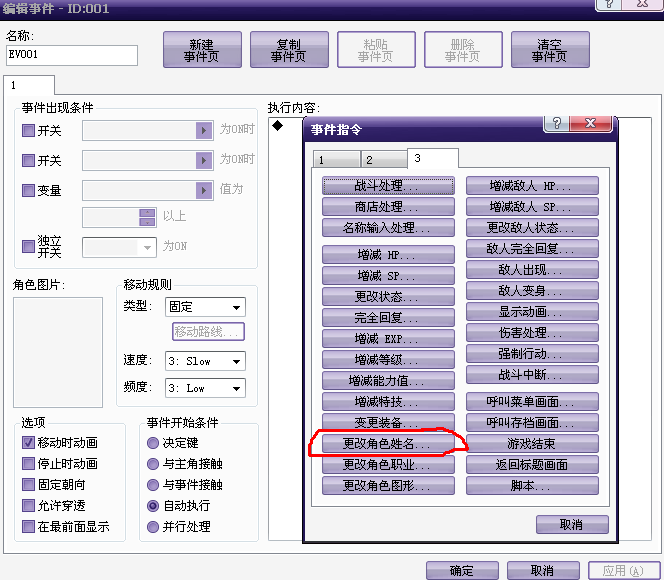Click the 更改角色职业 command
The height and width of the screenshot is (580, 664).
(388, 464)
